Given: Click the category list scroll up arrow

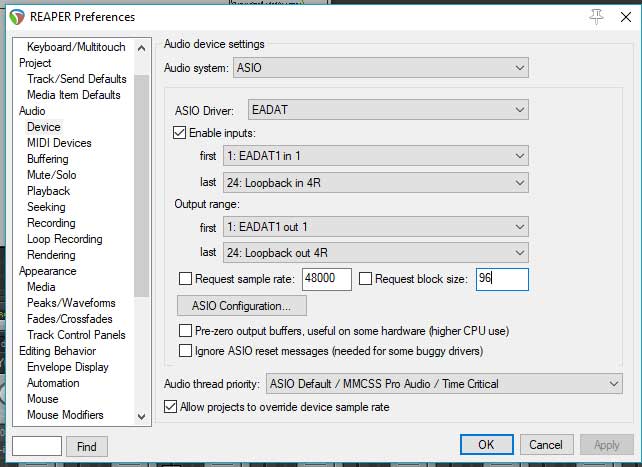Looking at the screenshot, I should (x=141, y=48).
